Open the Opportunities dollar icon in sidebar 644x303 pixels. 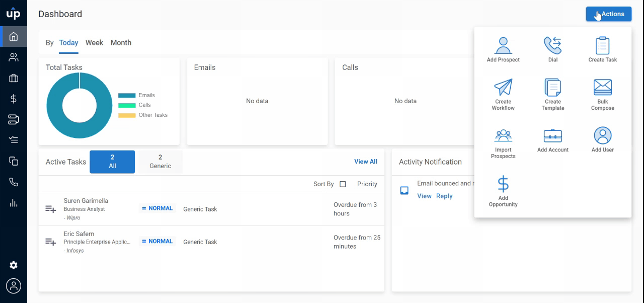[14, 99]
